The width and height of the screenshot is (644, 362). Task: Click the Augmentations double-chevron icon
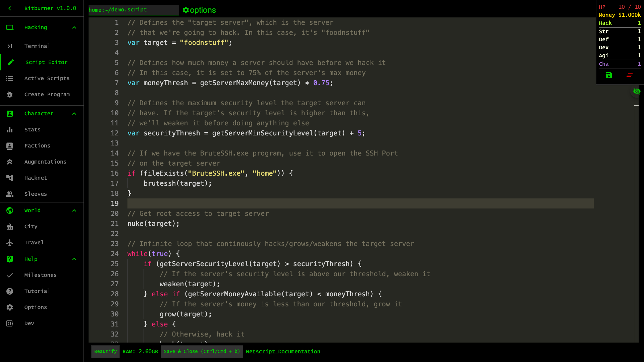[x=10, y=162]
